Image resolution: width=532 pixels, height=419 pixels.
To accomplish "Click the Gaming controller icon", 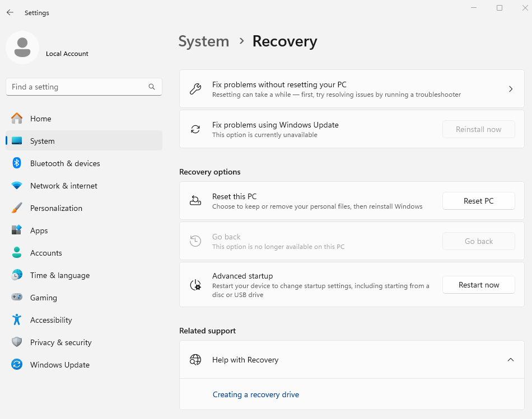I will [17, 297].
